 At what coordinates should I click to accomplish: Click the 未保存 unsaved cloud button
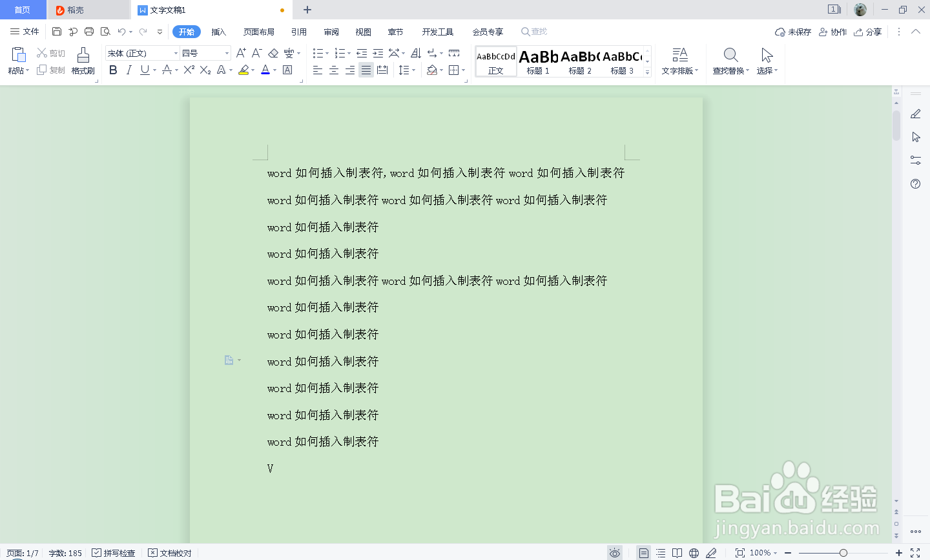793,32
